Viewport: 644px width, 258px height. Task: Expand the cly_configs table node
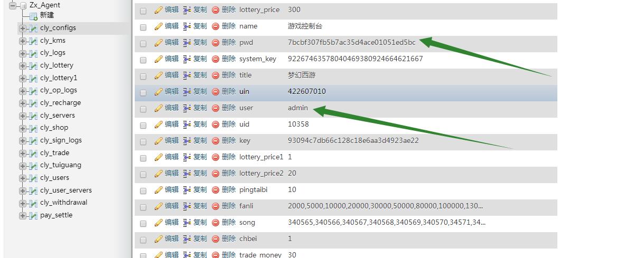[23, 28]
